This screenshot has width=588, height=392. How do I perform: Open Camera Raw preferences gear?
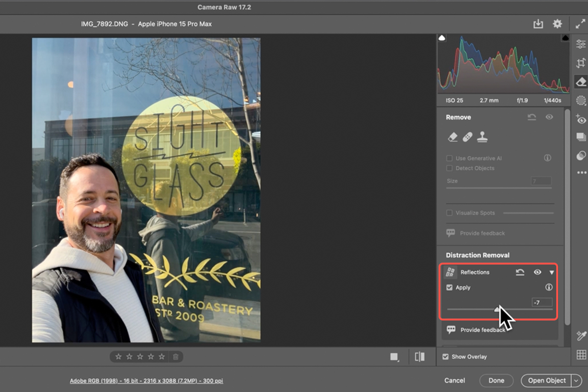557,24
